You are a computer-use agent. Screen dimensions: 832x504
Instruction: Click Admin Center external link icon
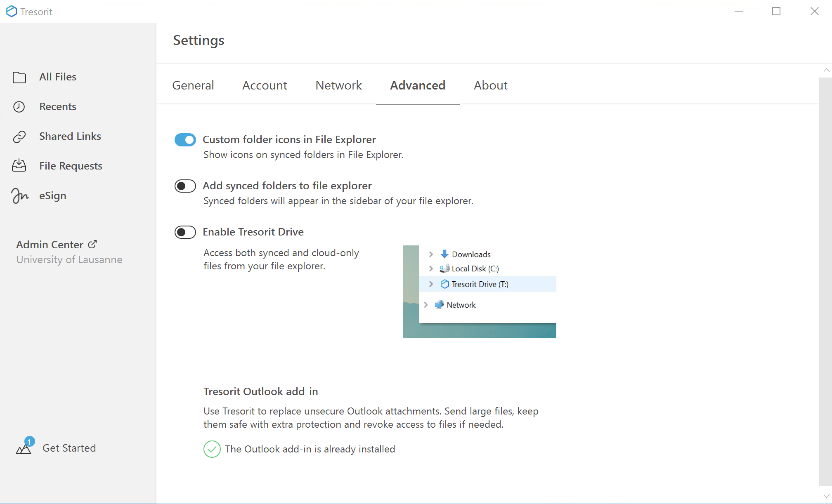(x=92, y=244)
